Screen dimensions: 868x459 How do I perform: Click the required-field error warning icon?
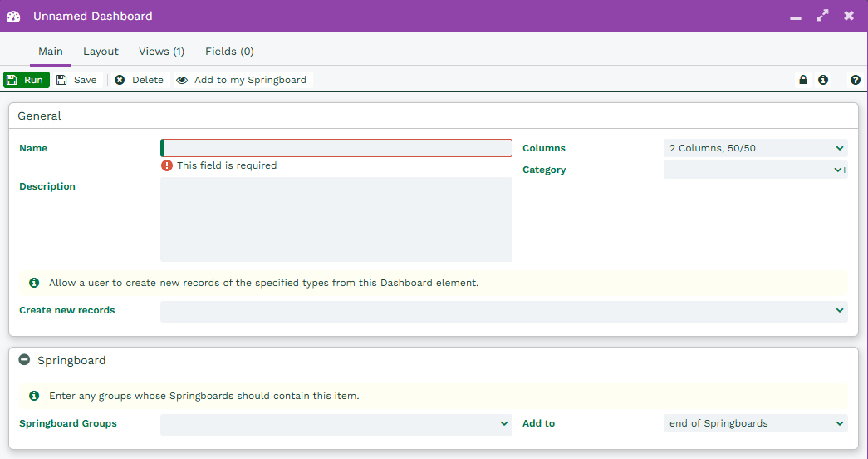(167, 165)
